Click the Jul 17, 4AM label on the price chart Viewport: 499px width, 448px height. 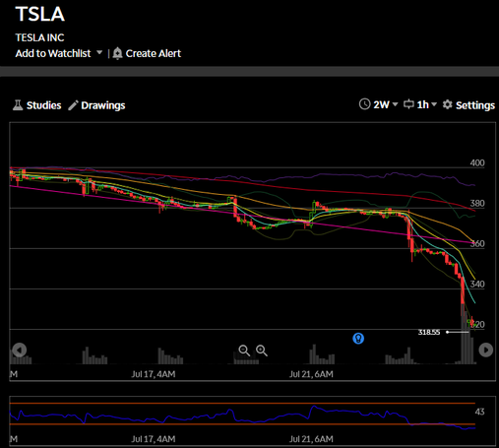[154, 374]
